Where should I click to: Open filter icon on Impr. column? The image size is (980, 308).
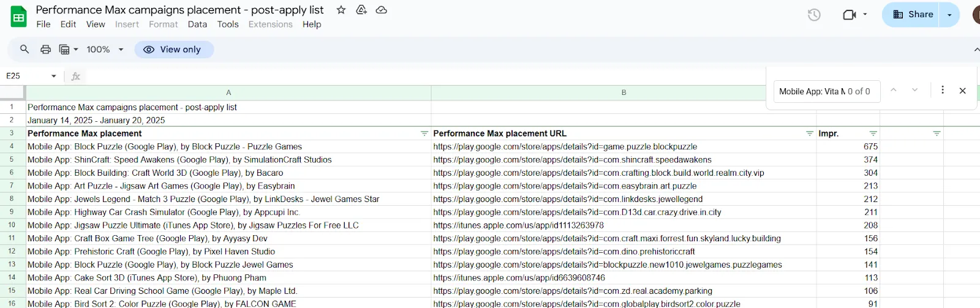[873, 133]
